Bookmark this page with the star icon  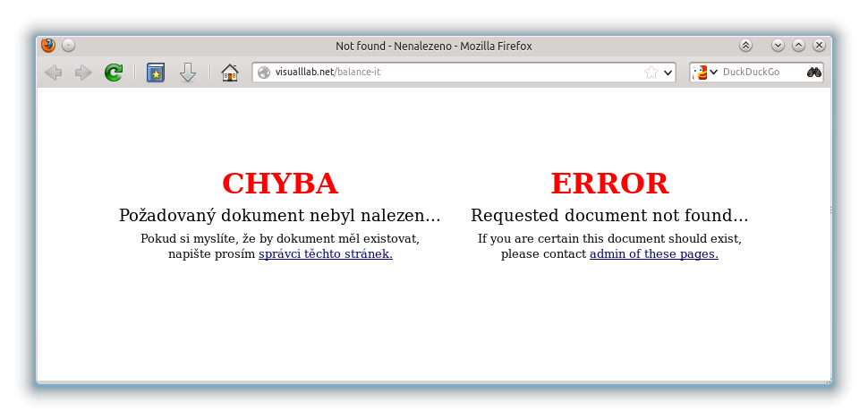[651, 72]
